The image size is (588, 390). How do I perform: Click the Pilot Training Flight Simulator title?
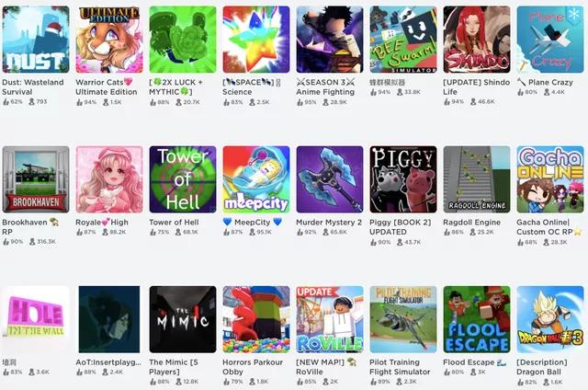point(400,367)
